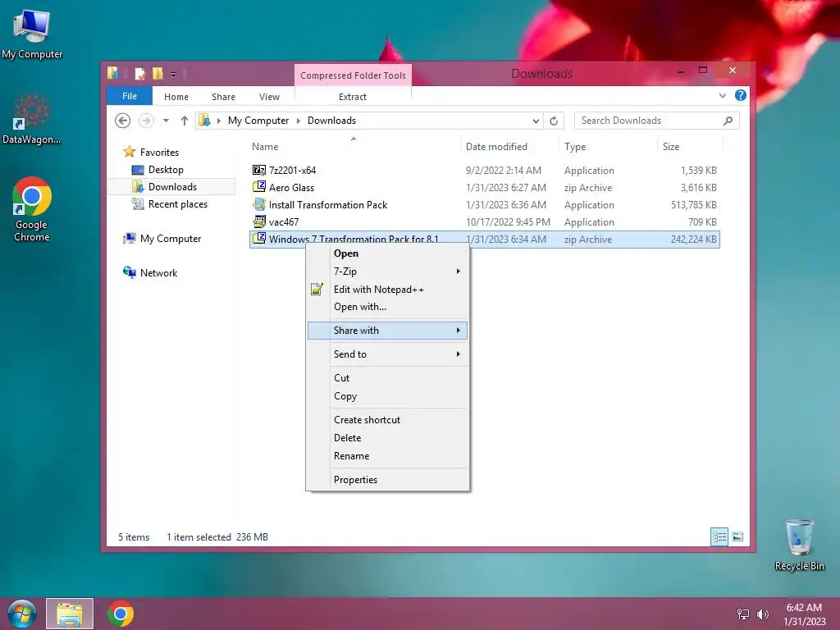Choose Cut in the context menu

387,377
